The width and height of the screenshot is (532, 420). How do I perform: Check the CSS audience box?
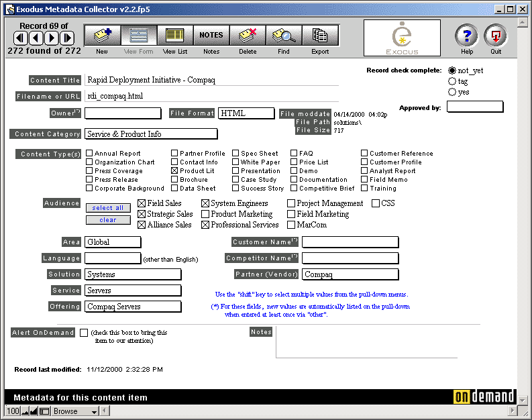point(376,203)
